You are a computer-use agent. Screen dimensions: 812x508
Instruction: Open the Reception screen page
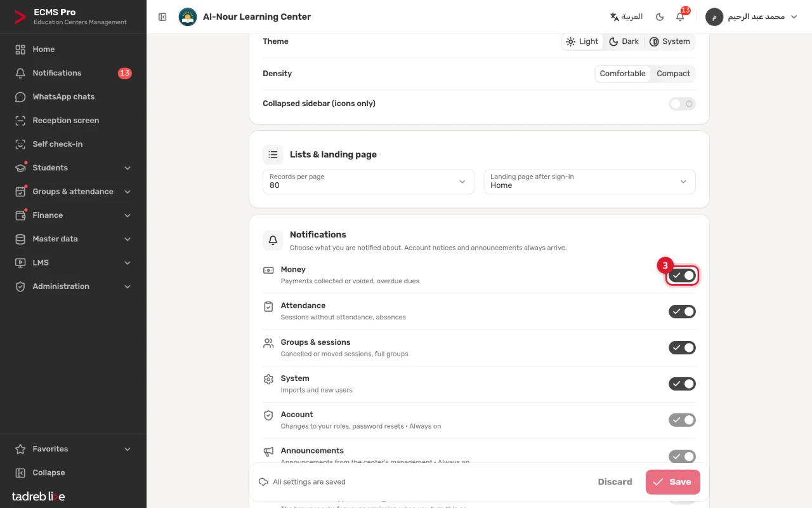pyautogui.click(x=73, y=121)
